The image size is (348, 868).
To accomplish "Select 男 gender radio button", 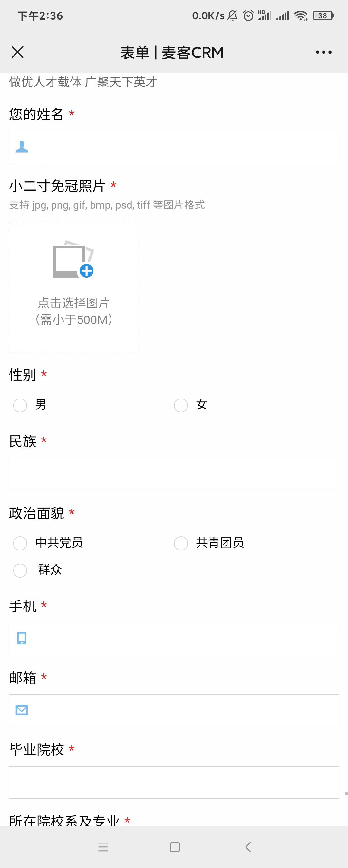I will tap(20, 405).
